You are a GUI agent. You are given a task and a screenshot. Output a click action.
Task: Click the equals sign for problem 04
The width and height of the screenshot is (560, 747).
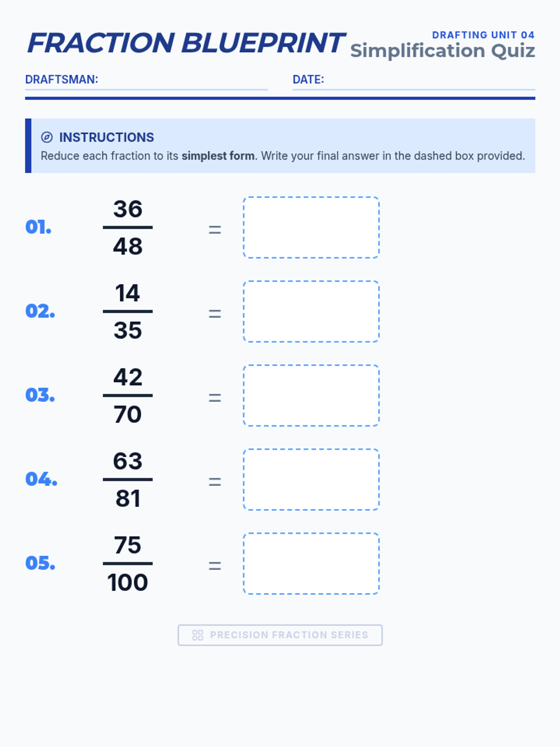215,481
